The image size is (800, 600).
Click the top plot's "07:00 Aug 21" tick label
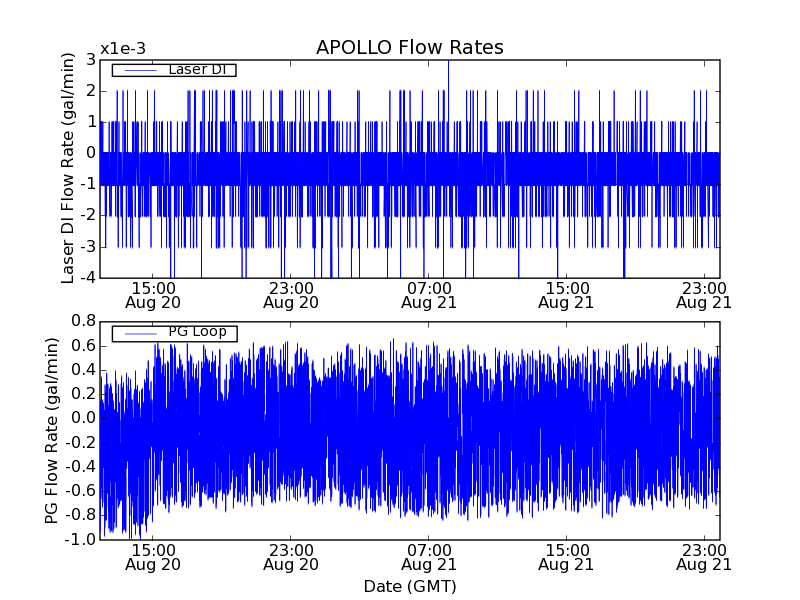(428, 294)
